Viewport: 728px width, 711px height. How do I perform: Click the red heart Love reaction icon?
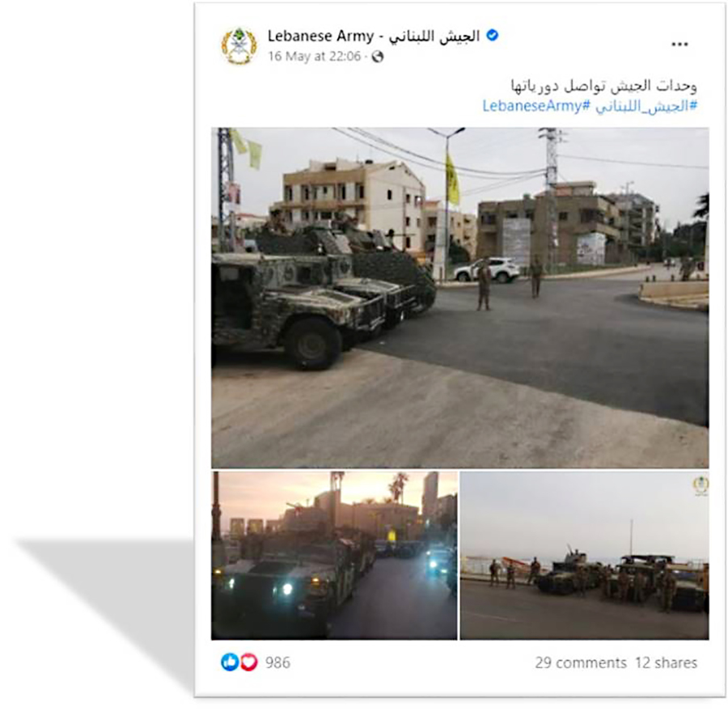pos(249,662)
